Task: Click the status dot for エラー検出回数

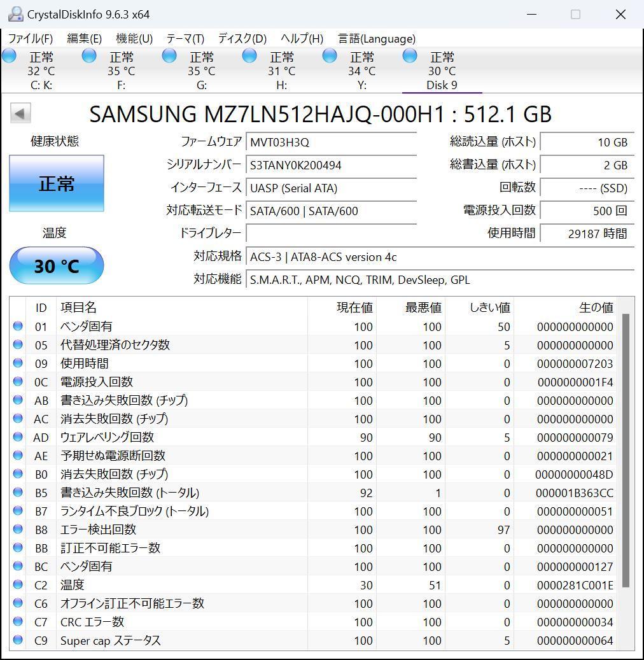Action: (x=18, y=529)
